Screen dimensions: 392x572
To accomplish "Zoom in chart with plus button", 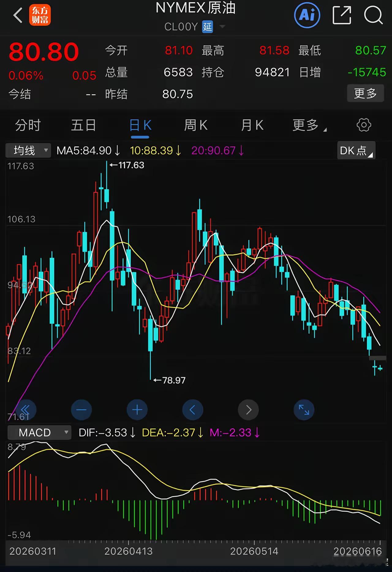I will [x=137, y=410].
